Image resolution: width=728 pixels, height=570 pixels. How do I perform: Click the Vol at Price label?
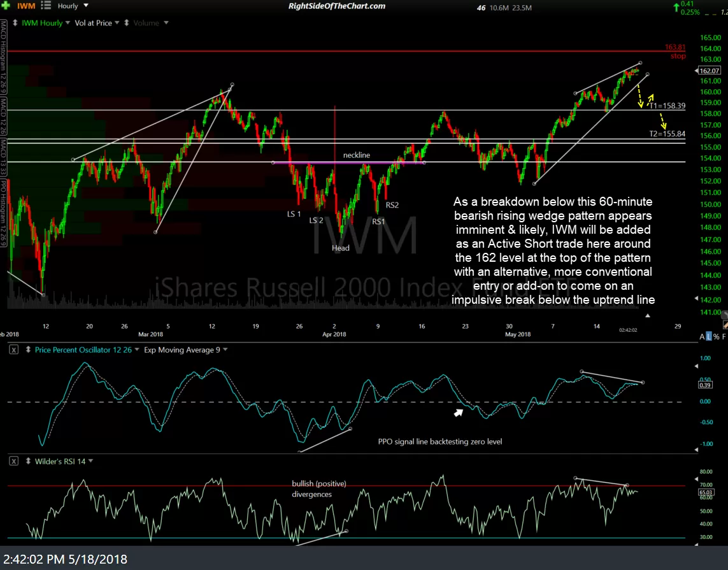pyautogui.click(x=94, y=23)
